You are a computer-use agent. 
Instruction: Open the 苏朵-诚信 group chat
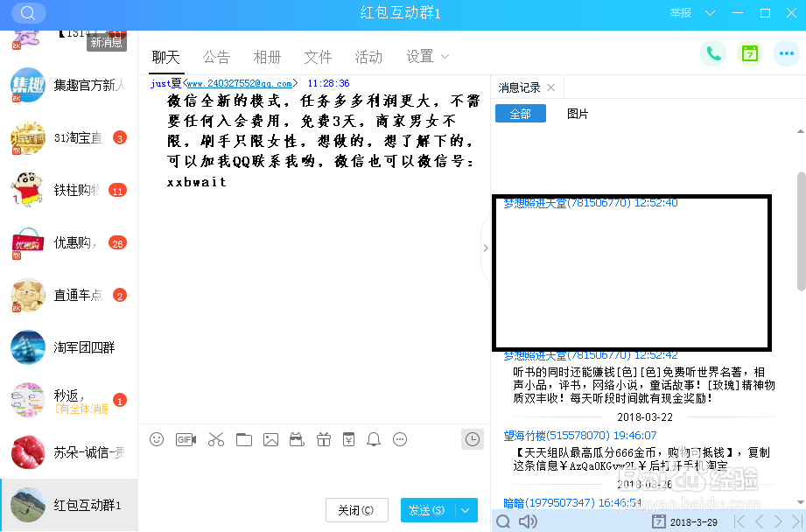tap(69, 452)
